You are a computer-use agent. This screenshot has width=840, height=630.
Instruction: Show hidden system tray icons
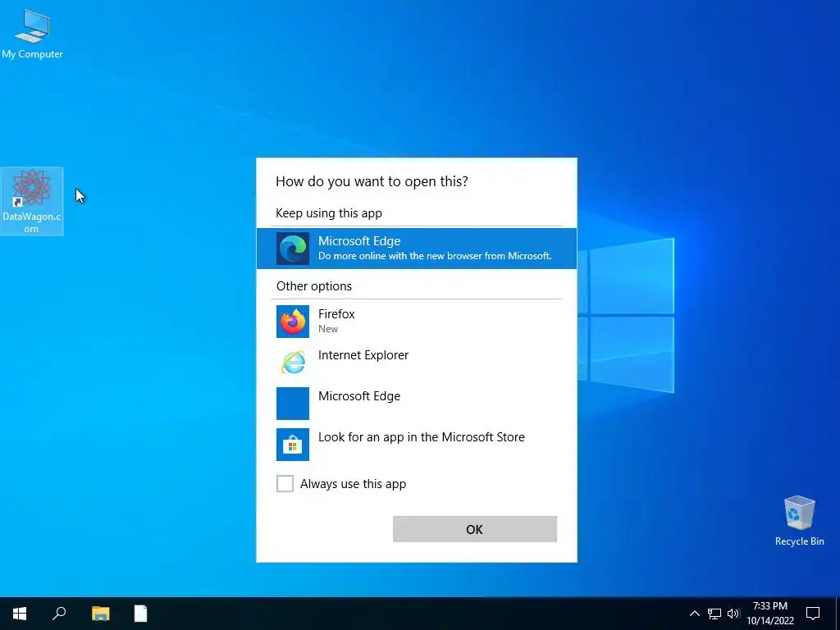pos(694,614)
